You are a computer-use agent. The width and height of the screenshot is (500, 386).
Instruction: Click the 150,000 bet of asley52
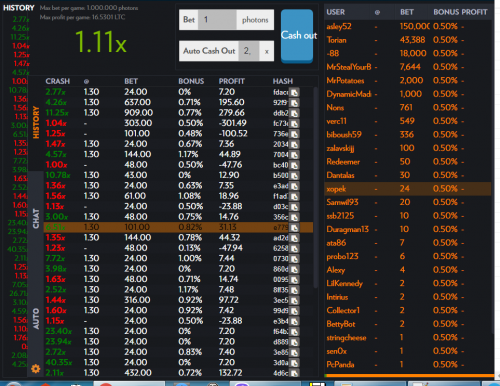[x=415, y=26]
